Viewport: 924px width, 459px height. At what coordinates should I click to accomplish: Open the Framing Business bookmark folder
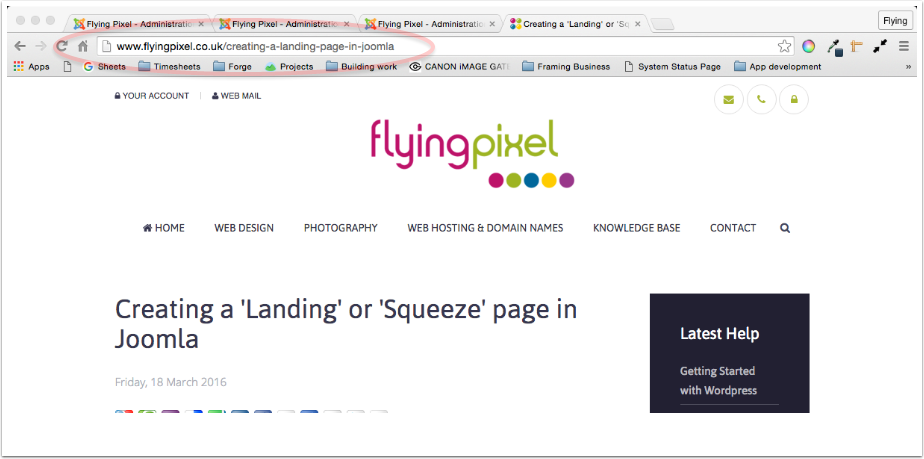click(x=566, y=67)
